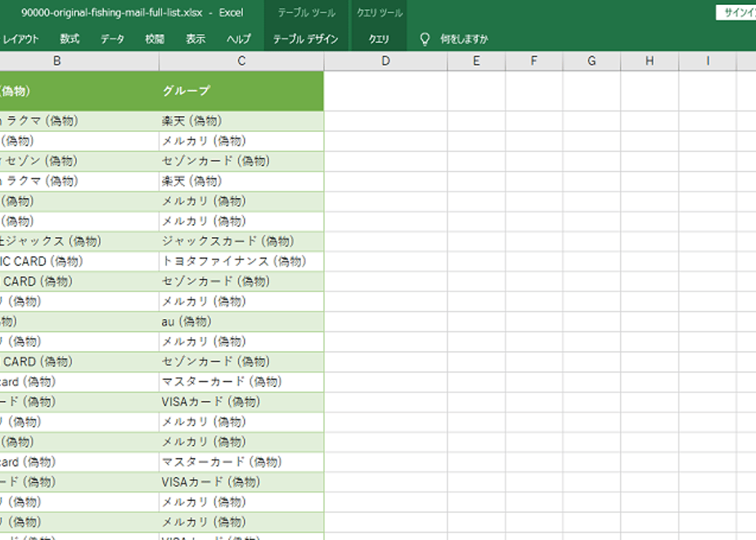Select the クエリ tab

(x=379, y=39)
